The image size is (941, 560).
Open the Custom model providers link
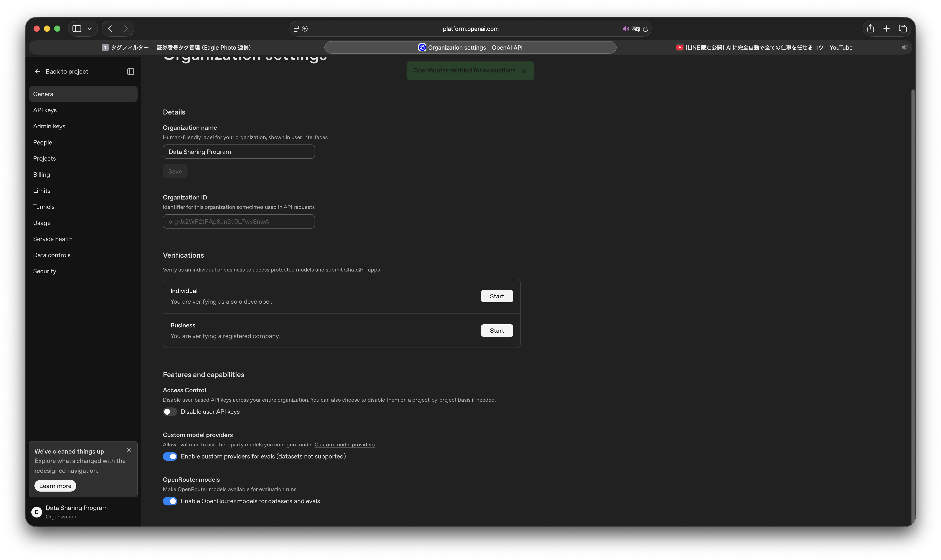[344, 445]
